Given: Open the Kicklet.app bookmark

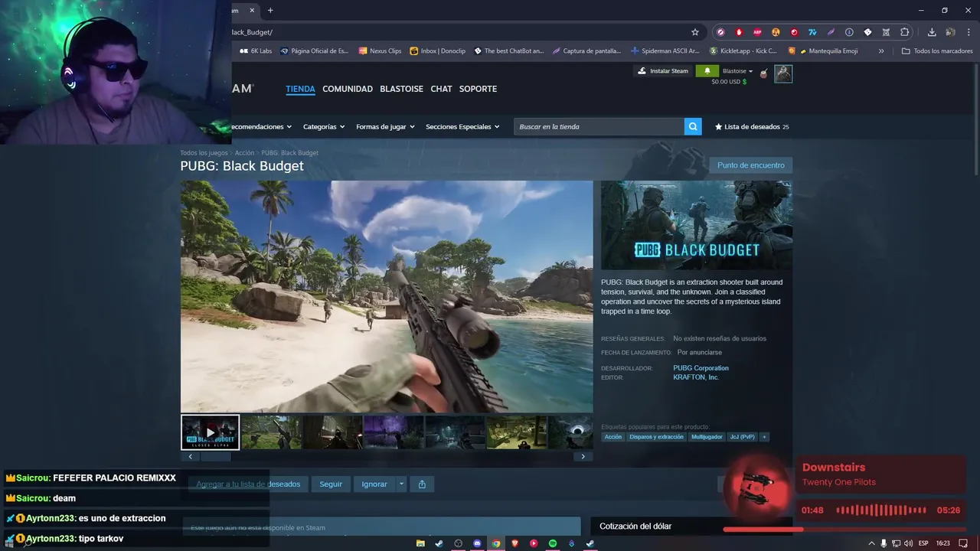Looking at the screenshot, I should click(x=743, y=51).
